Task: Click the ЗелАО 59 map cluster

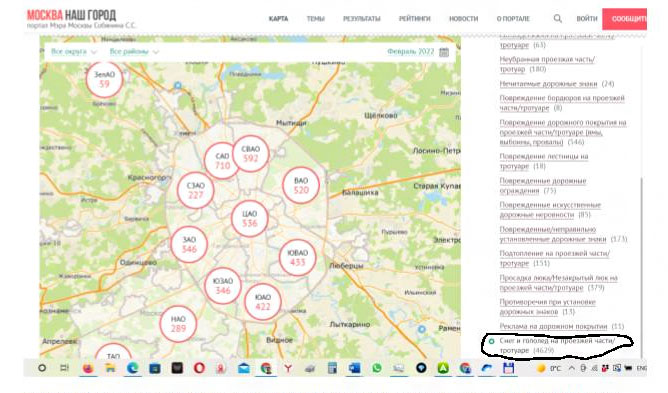Action: point(104,79)
